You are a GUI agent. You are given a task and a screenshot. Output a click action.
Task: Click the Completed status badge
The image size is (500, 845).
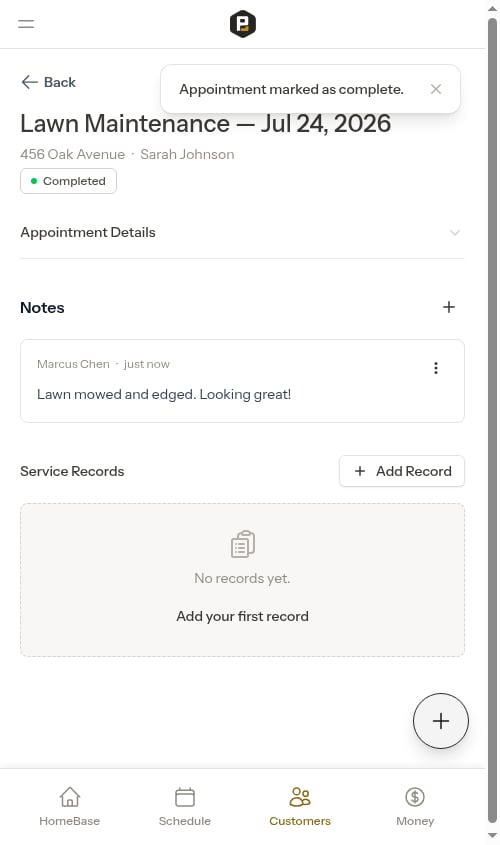(x=68, y=181)
